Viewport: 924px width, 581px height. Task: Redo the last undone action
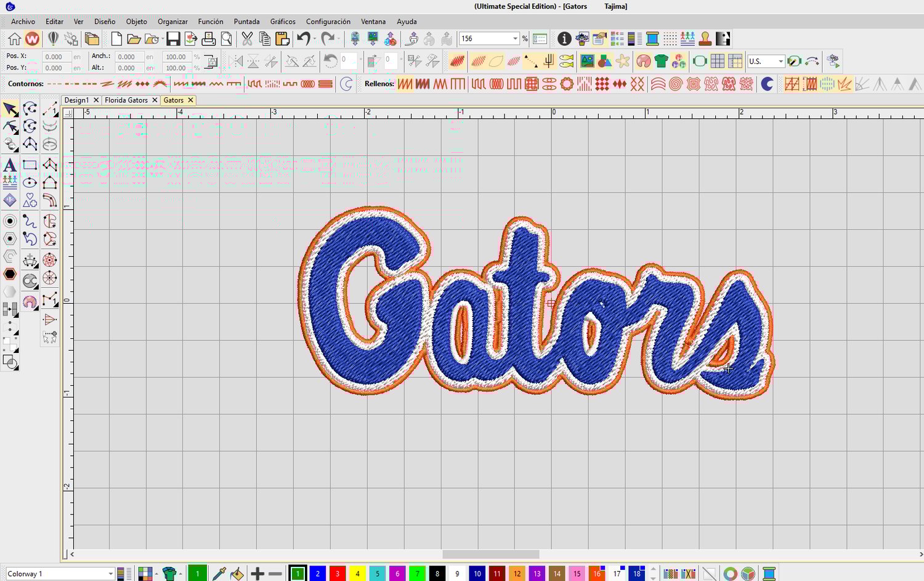(327, 39)
